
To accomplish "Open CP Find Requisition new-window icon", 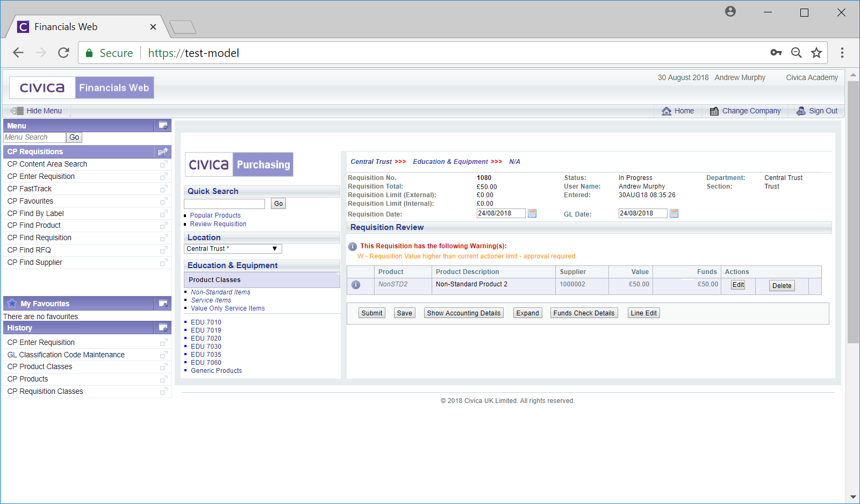I will 163,237.
